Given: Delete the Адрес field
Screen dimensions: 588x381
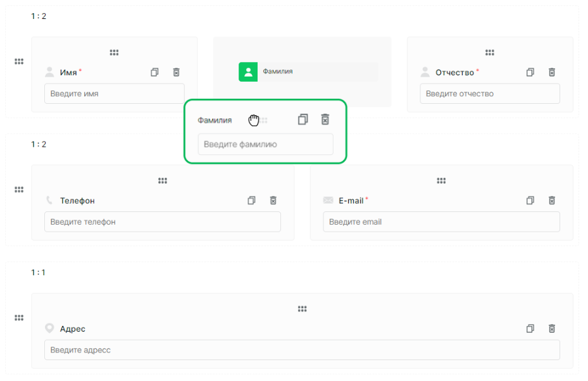Looking at the screenshot, I should pyautogui.click(x=552, y=328).
